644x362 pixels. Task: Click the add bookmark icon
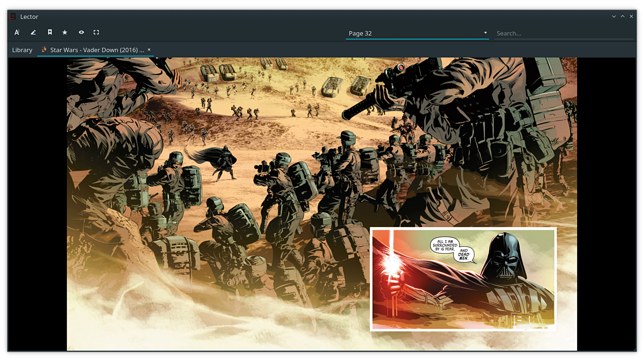[50, 33]
